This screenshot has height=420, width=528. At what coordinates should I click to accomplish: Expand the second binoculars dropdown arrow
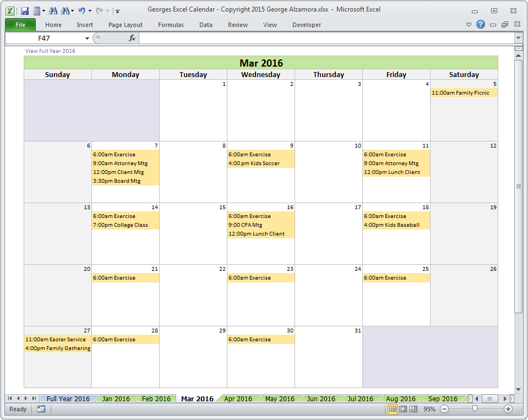click(72, 11)
